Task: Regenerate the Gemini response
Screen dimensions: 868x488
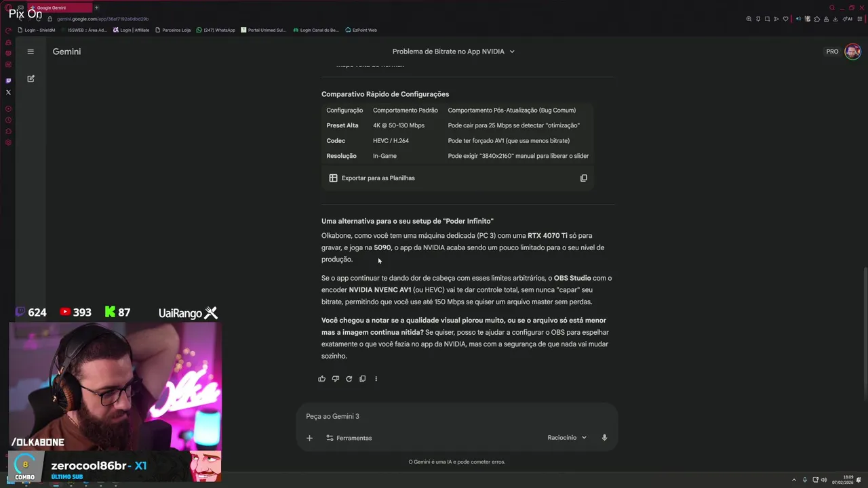Action: 349,379
